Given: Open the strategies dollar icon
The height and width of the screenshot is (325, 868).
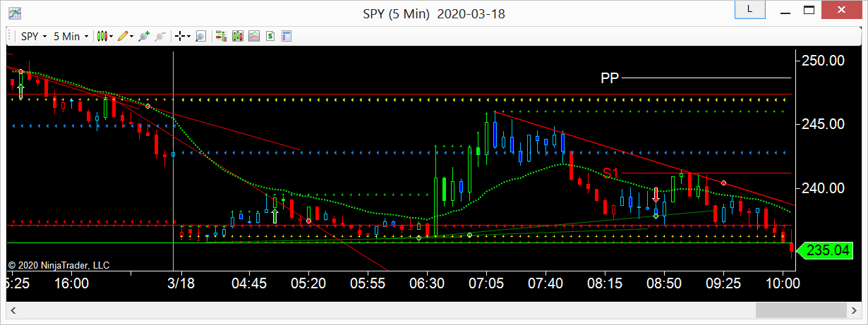Looking at the screenshot, I should [270, 36].
